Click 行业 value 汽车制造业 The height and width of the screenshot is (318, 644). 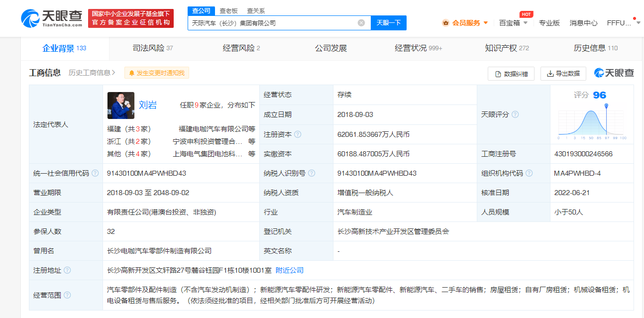coord(355,212)
